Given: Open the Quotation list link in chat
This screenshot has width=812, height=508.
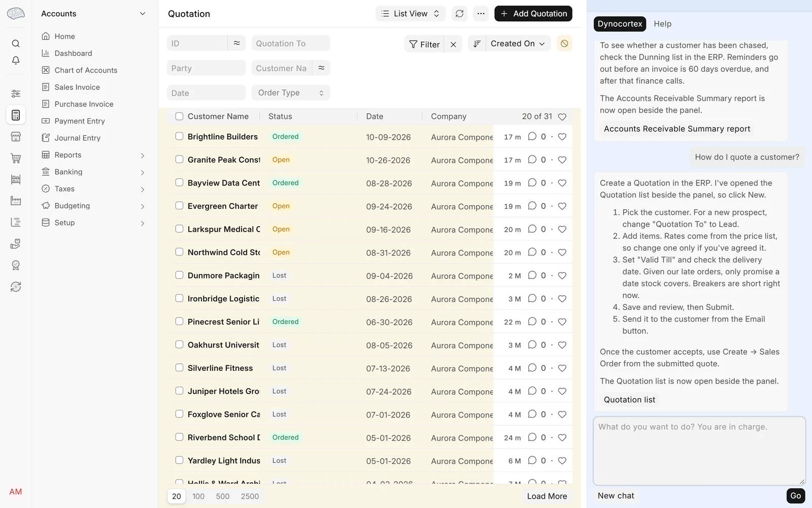Looking at the screenshot, I should (x=629, y=400).
